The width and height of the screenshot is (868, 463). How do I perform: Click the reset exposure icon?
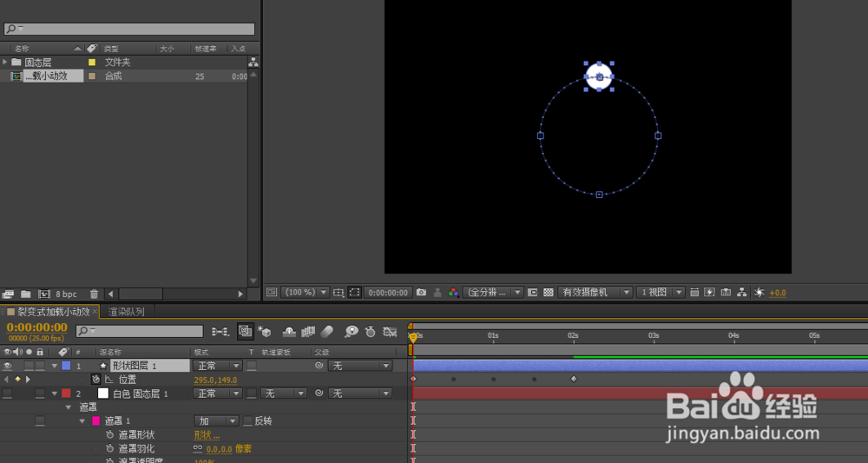pos(759,292)
